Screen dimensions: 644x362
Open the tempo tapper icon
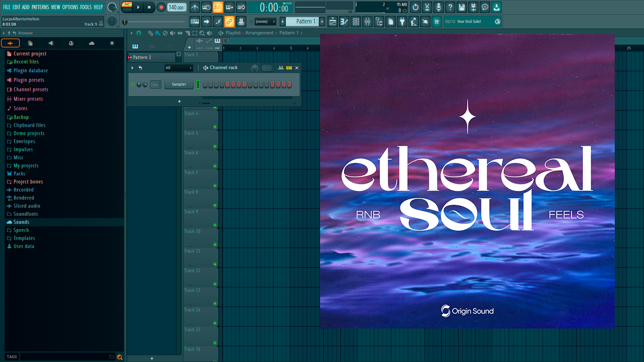(x=413, y=21)
